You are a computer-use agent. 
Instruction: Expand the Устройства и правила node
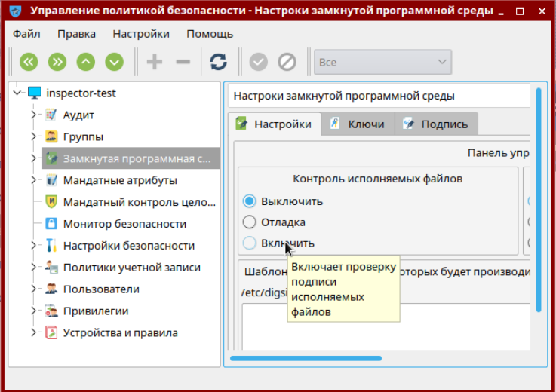pos(33,332)
